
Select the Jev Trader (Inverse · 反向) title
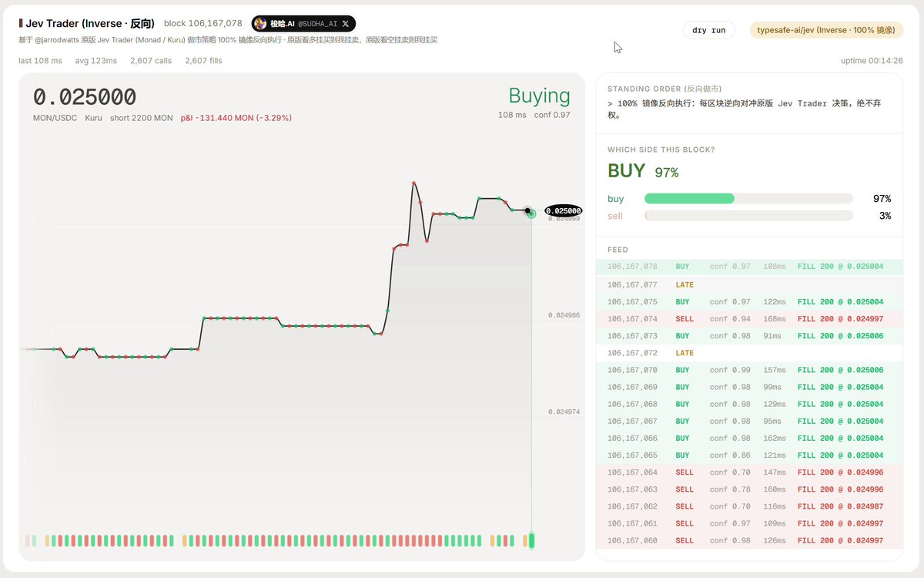coord(89,24)
